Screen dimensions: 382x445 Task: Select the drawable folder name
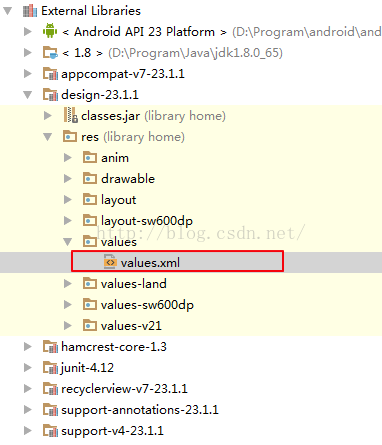pos(128,179)
